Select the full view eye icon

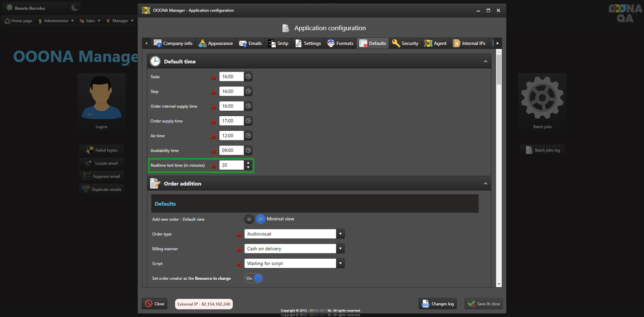[x=249, y=219]
